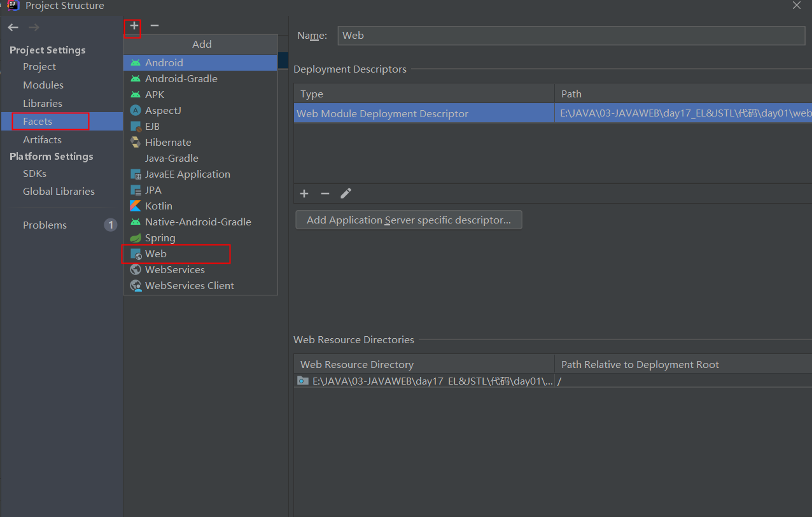Click the Name input field

(x=571, y=36)
